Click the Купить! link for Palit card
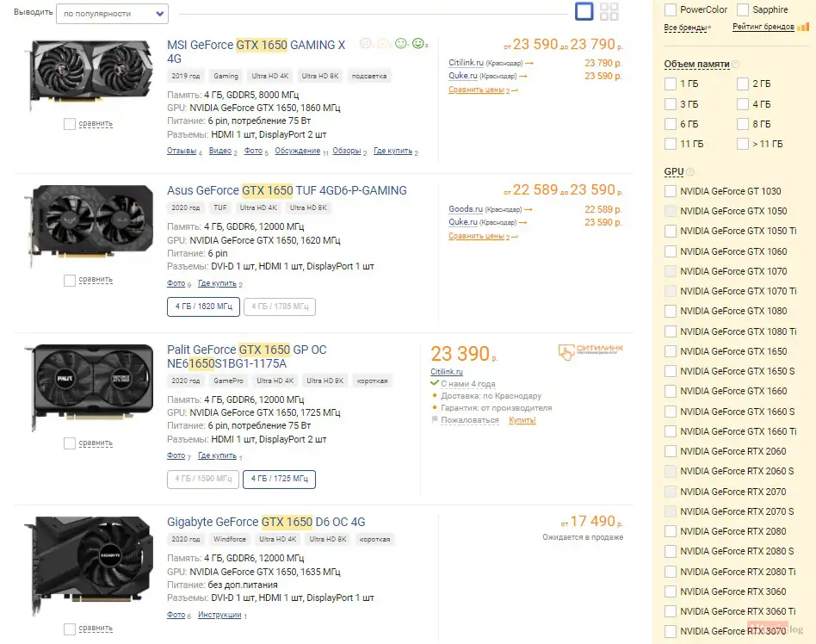This screenshot has height=644, width=816. (522, 420)
